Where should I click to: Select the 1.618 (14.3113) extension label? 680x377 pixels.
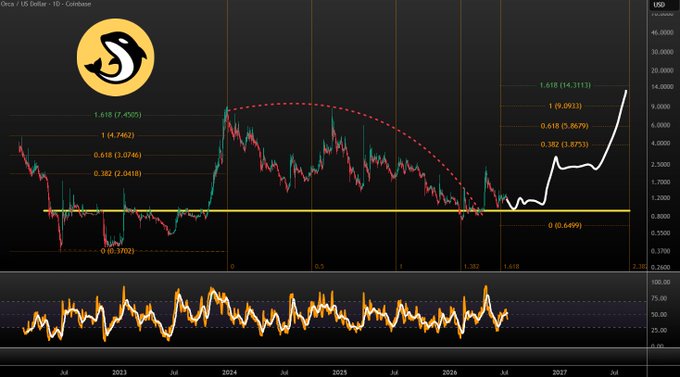coord(565,85)
